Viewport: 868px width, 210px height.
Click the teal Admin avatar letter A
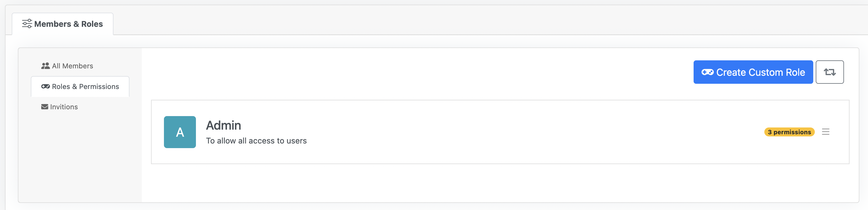pyautogui.click(x=180, y=132)
